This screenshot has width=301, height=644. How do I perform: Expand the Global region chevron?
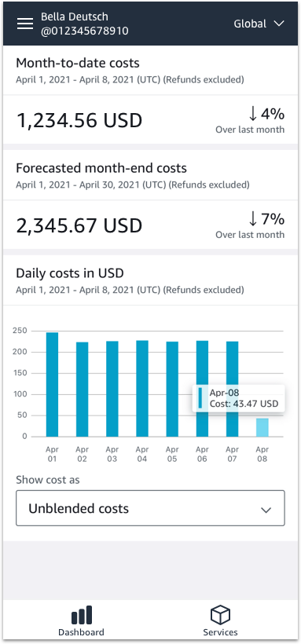279,24
